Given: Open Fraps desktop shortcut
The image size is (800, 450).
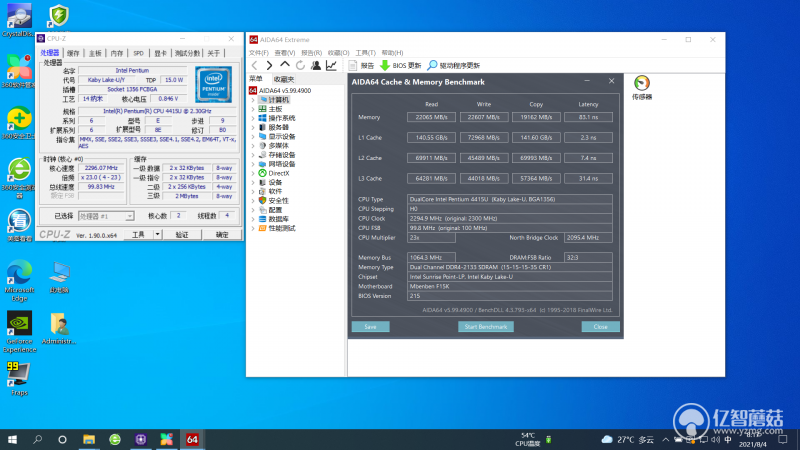Looking at the screenshot, I should pyautogui.click(x=19, y=379).
